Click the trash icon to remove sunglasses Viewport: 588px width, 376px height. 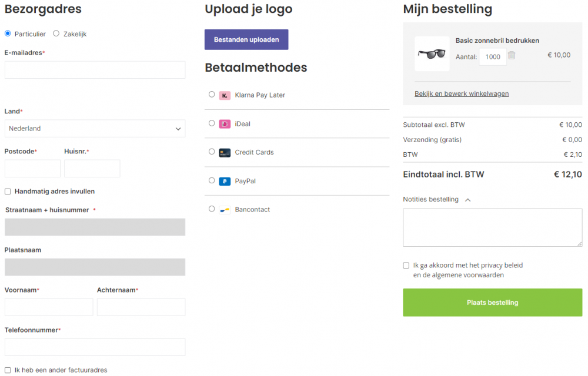[x=512, y=55]
